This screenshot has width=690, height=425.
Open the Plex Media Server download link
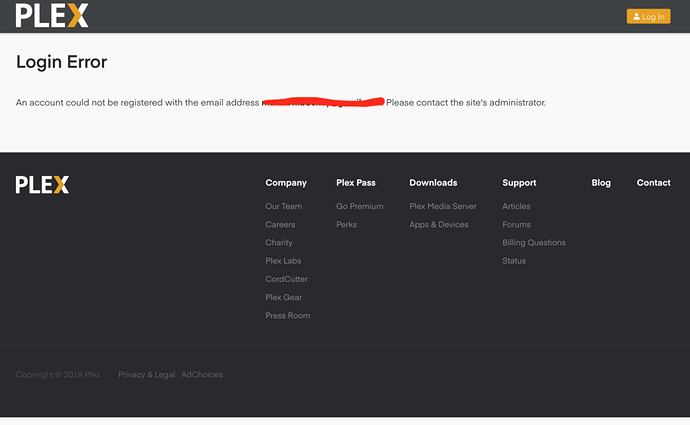click(x=443, y=206)
